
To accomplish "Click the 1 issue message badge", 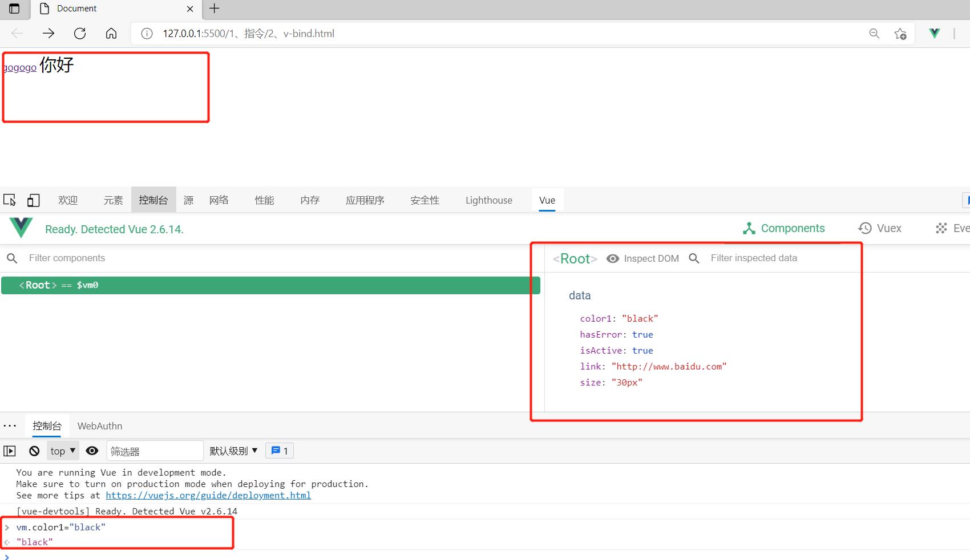I will click(x=280, y=451).
